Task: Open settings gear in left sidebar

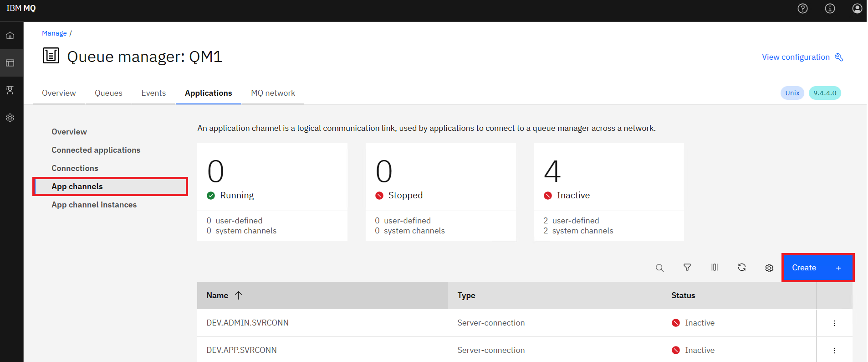Action: click(x=10, y=118)
